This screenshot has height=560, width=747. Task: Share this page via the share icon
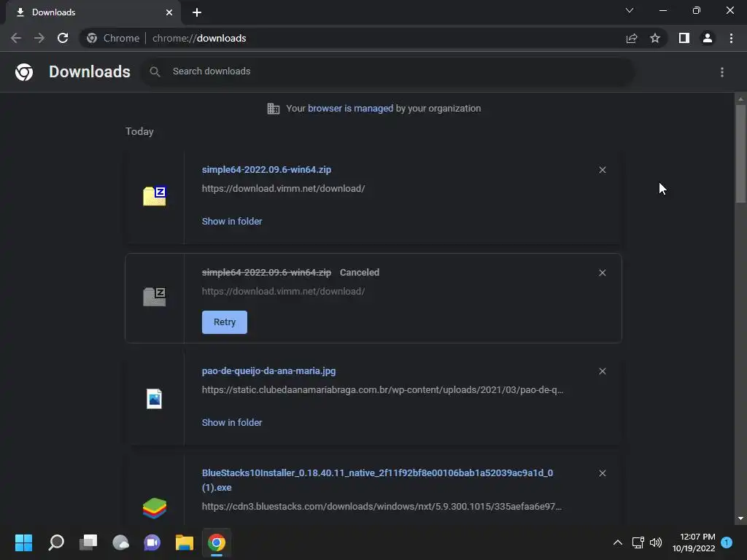click(632, 38)
